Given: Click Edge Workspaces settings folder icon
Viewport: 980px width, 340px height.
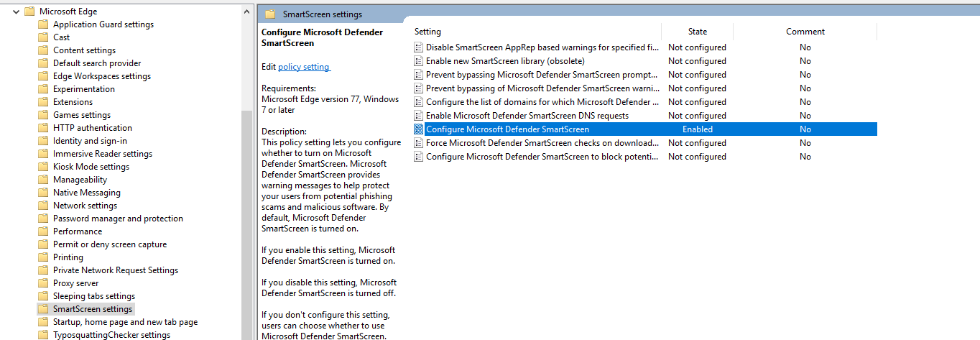Looking at the screenshot, I should (x=43, y=76).
